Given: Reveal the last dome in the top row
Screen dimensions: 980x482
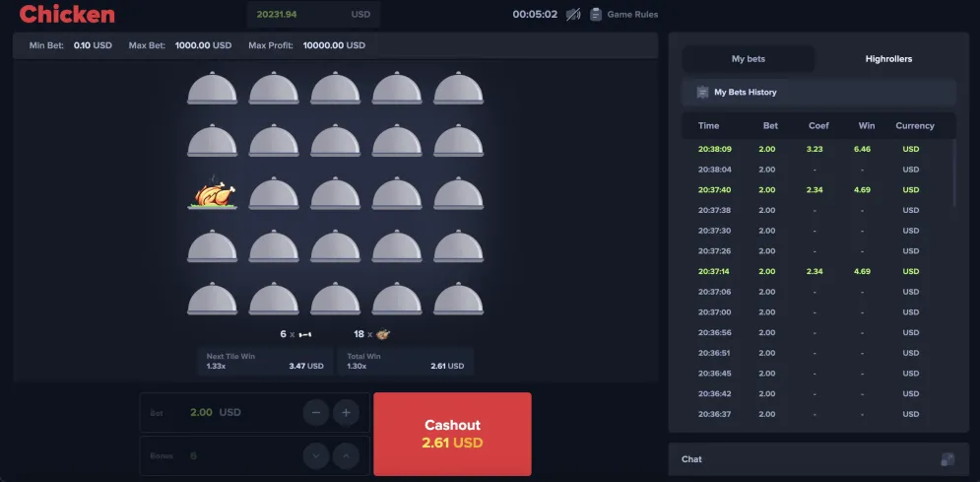Looking at the screenshot, I should click(459, 88).
